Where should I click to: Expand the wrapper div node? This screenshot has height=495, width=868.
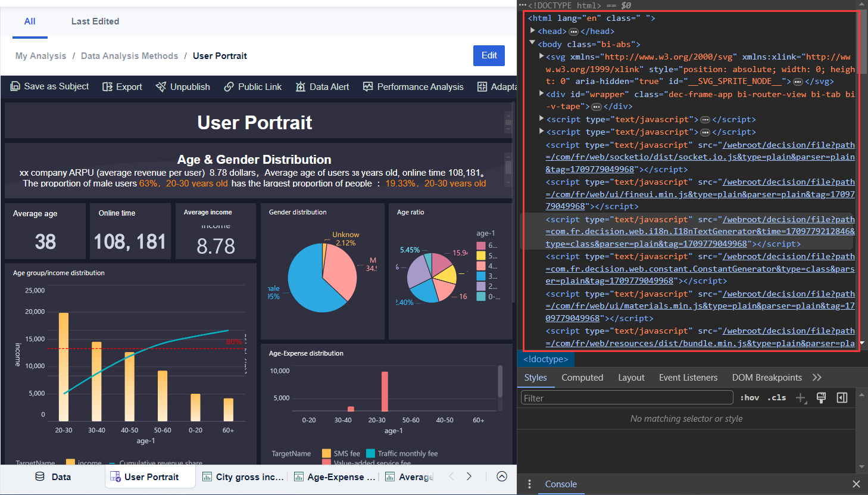tap(541, 94)
